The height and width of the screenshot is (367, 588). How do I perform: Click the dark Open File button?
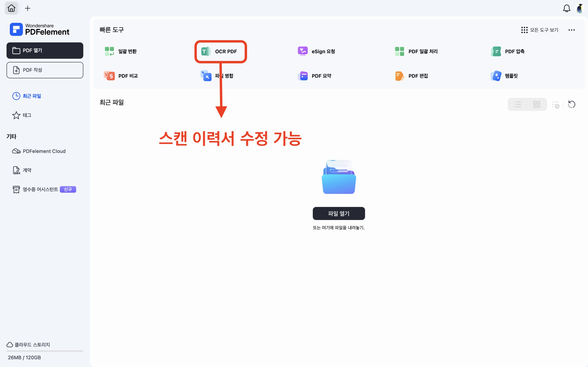coord(339,213)
